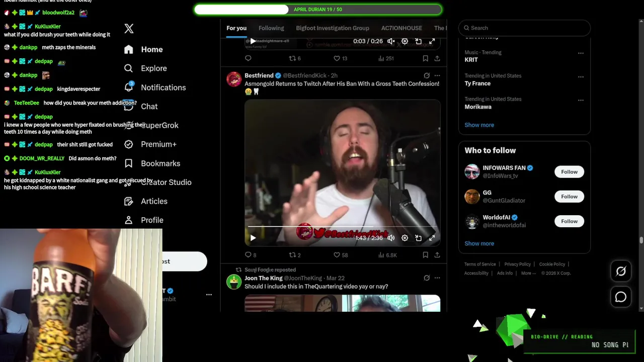This screenshot has height=362, width=644.
Task: Open more options on Joon The King post
Action: [437, 278]
